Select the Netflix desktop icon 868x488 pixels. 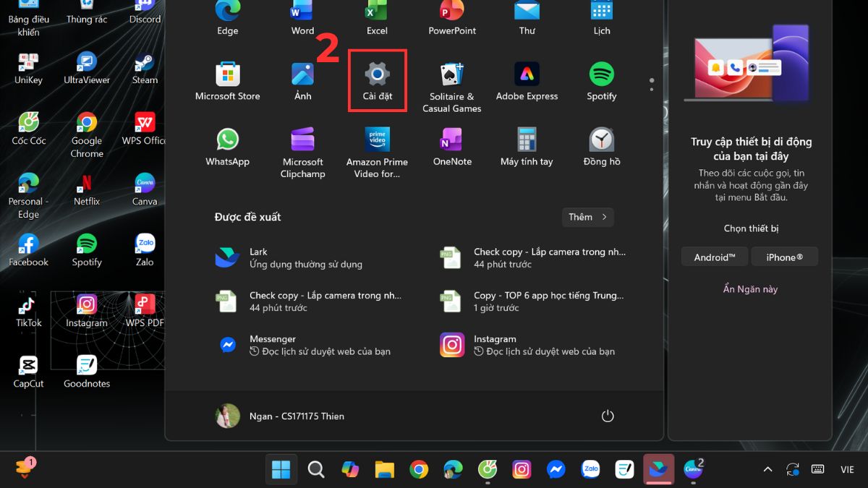click(x=87, y=190)
